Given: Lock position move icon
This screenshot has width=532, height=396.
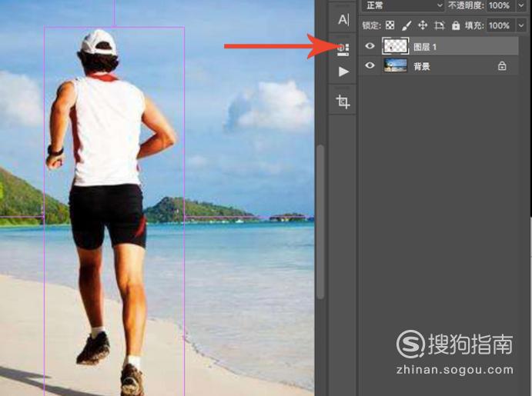Looking at the screenshot, I should click(423, 25).
